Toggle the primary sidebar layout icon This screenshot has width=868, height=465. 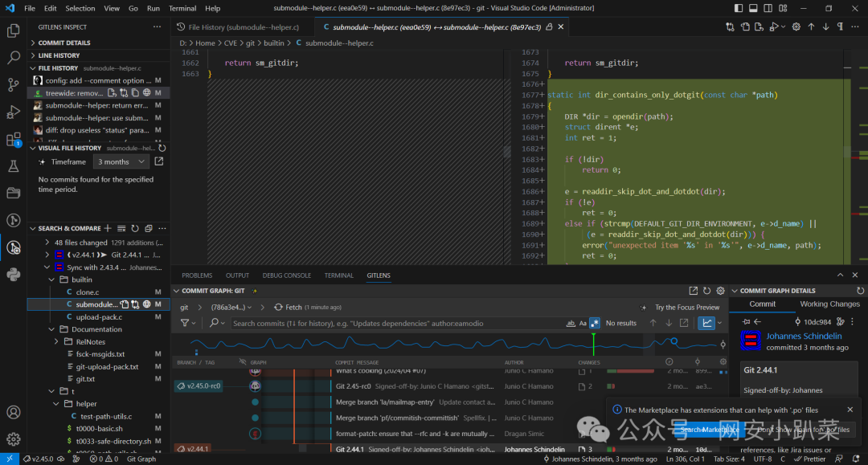[739, 8]
